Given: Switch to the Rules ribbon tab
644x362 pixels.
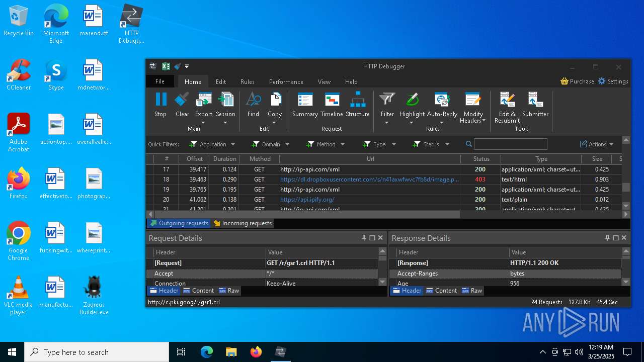Looking at the screenshot, I should pyautogui.click(x=247, y=81).
